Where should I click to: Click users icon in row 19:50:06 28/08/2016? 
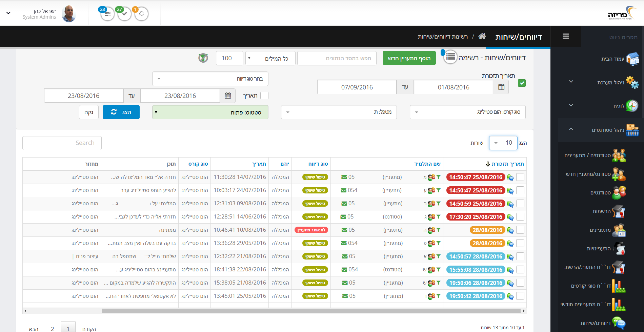click(431, 283)
